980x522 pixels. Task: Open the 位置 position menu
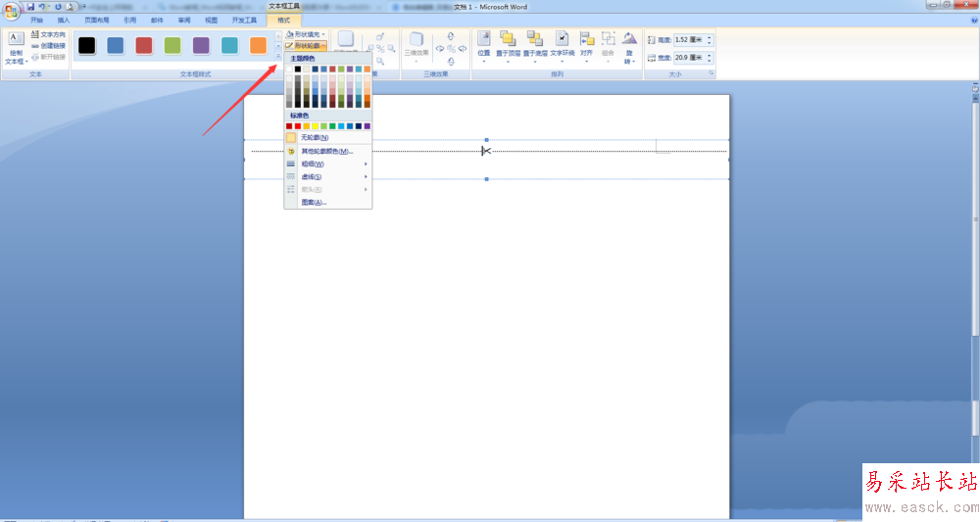coord(484,47)
